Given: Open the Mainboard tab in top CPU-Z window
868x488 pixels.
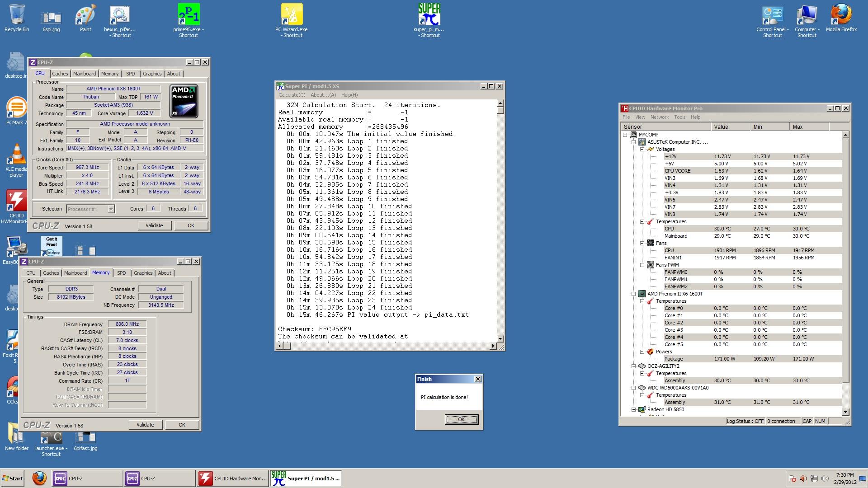Looking at the screenshot, I should tap(85, 74).
